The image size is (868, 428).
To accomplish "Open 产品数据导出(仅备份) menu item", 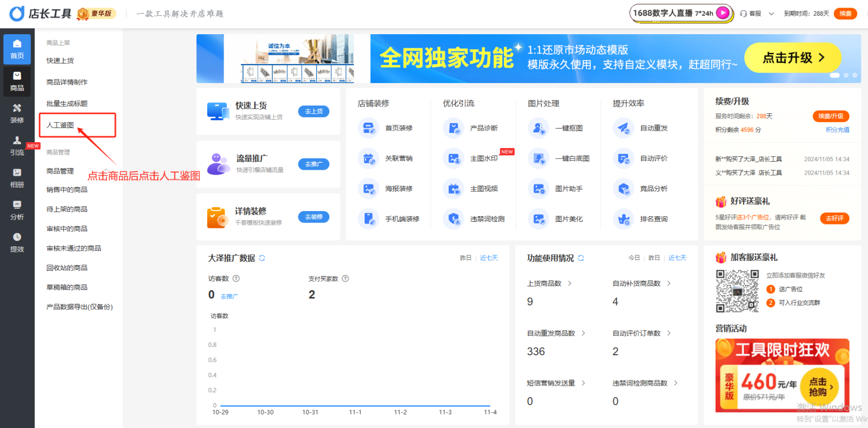I will point(80,306).
